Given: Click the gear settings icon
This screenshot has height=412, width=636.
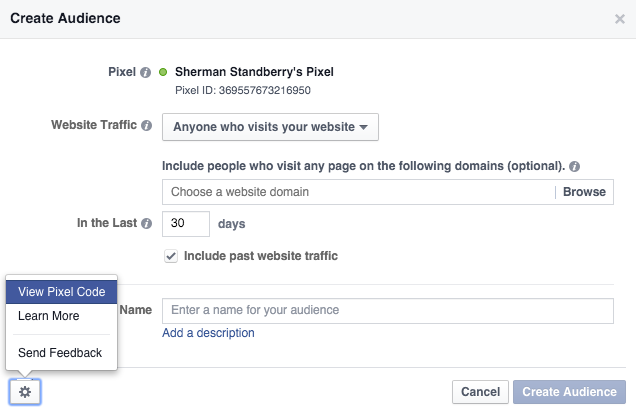Looking at the screenshot, I should point(25,392).
